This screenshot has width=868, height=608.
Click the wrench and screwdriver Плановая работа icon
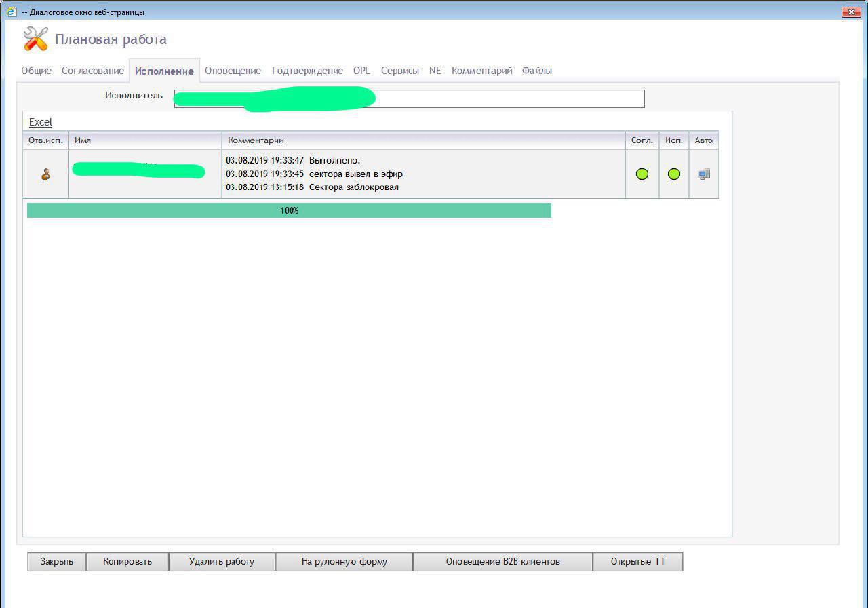[35, 39]
